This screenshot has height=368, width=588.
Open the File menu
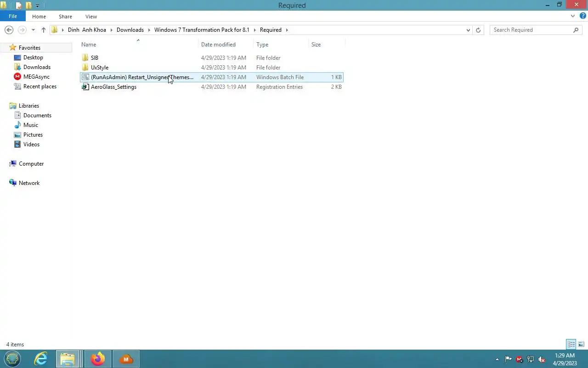[x=13, y=16]
